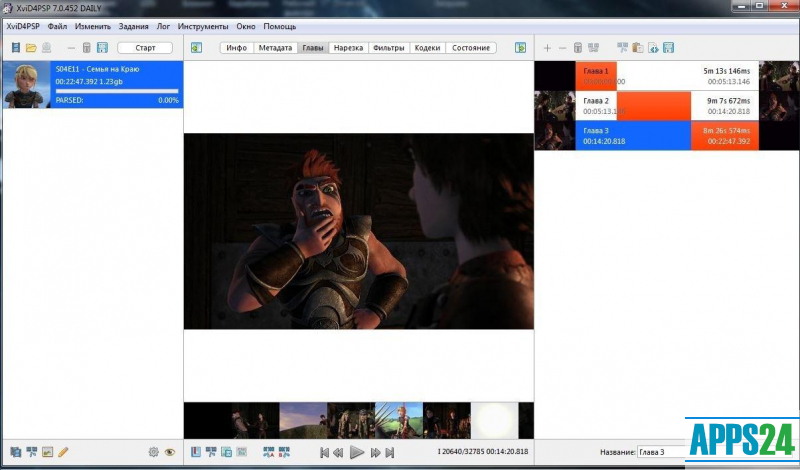This screenshot has width=800, height=470.
Task: Click the cut icon in chapters toolbar
Action: point(622,47)
